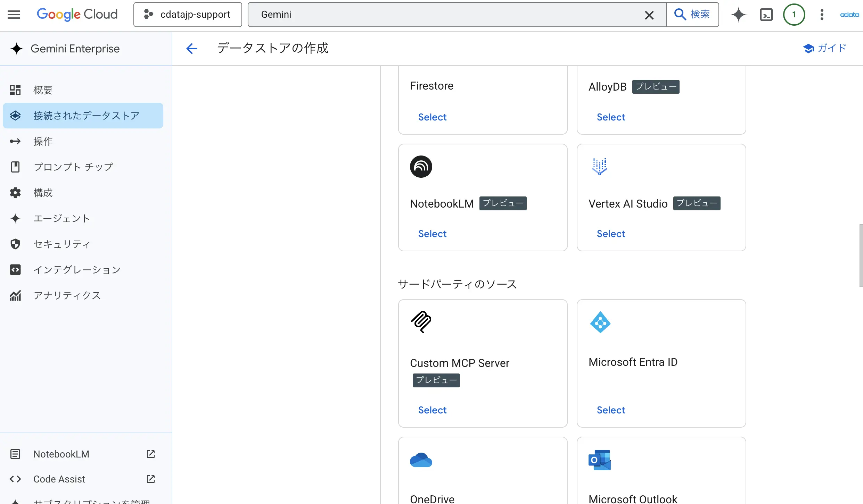Open エージェント agents sidebar item
This screenshot has height=504, width=863.
tap(83, 218)
